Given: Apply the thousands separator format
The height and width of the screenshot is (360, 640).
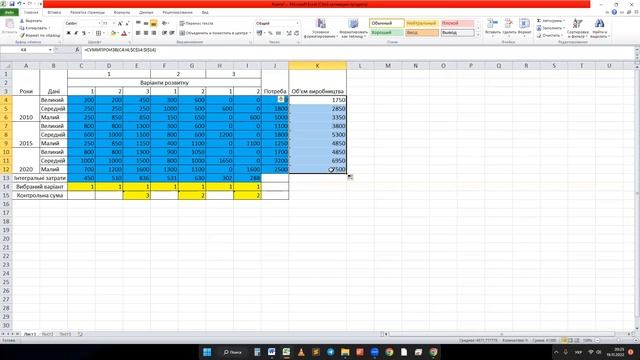Looking at the screenshot, I should click(x=278, y=33).
